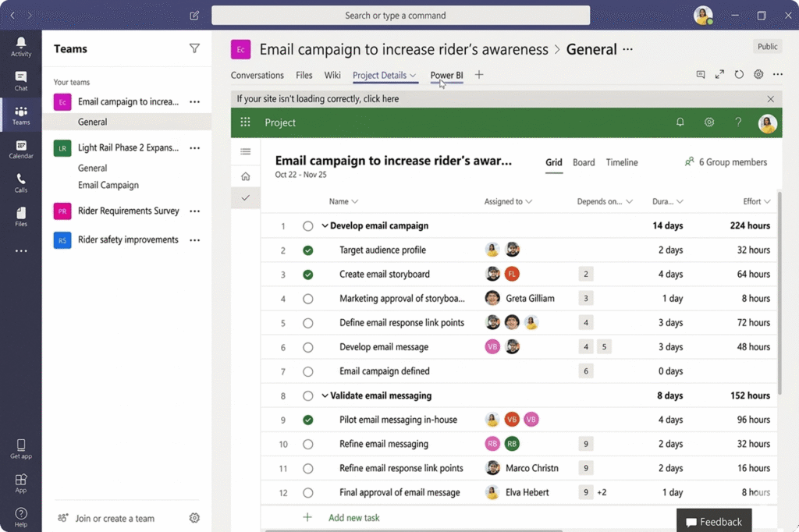Screen dimensions: 799x532
Task: Click the Project help question mark
Action: [x=738, y=122]
